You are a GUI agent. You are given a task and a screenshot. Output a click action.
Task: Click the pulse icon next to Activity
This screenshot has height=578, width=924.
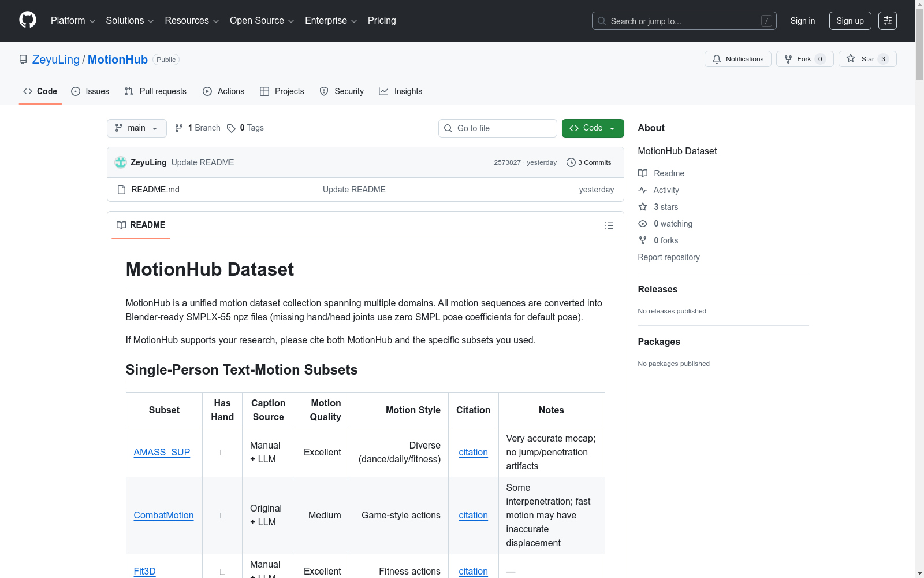tap(643, 190)
